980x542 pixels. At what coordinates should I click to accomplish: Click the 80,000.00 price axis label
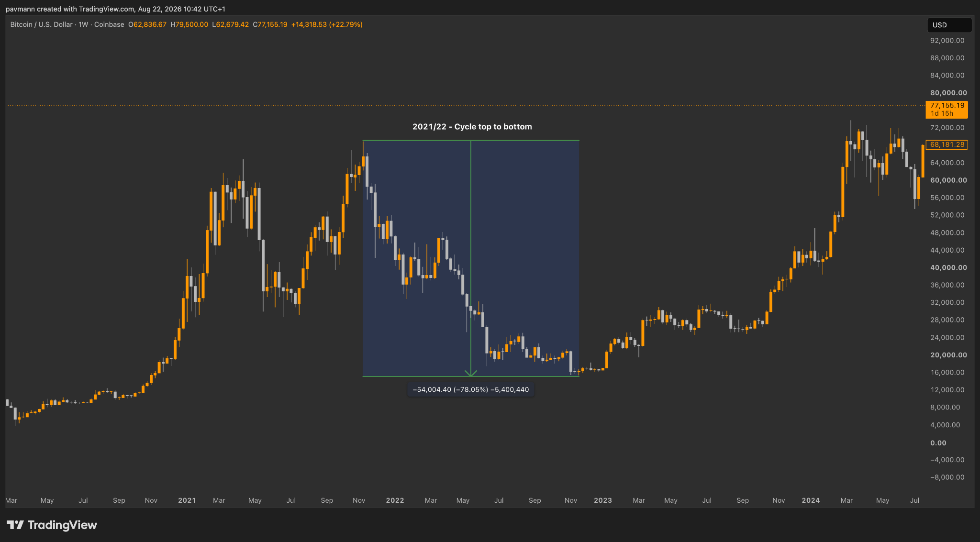[x=948, y=93]
